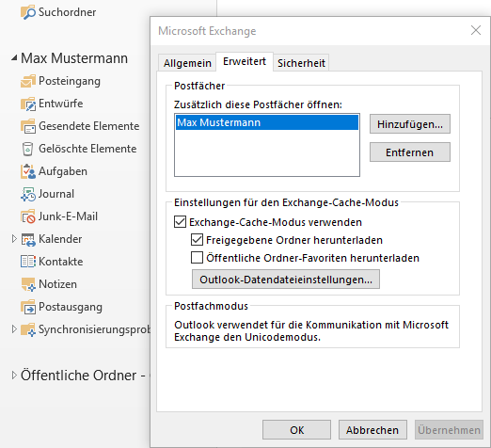Uncheck Freigegebene Ordner herunterladen

point(197,240)
